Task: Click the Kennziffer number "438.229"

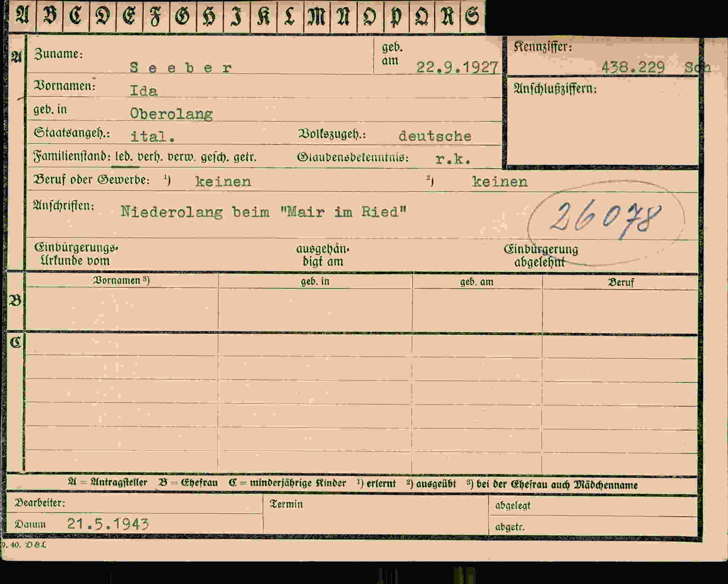Action: [633, 67]
